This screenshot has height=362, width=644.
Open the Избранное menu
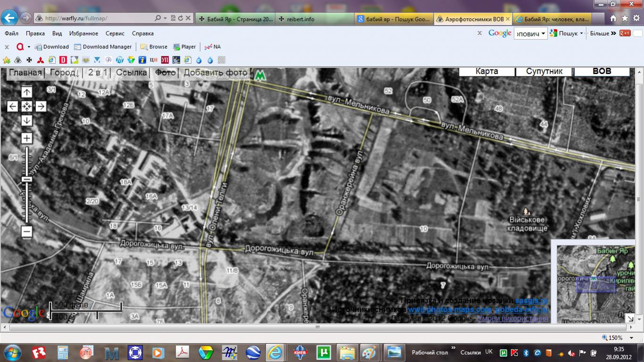click(84, 34)
